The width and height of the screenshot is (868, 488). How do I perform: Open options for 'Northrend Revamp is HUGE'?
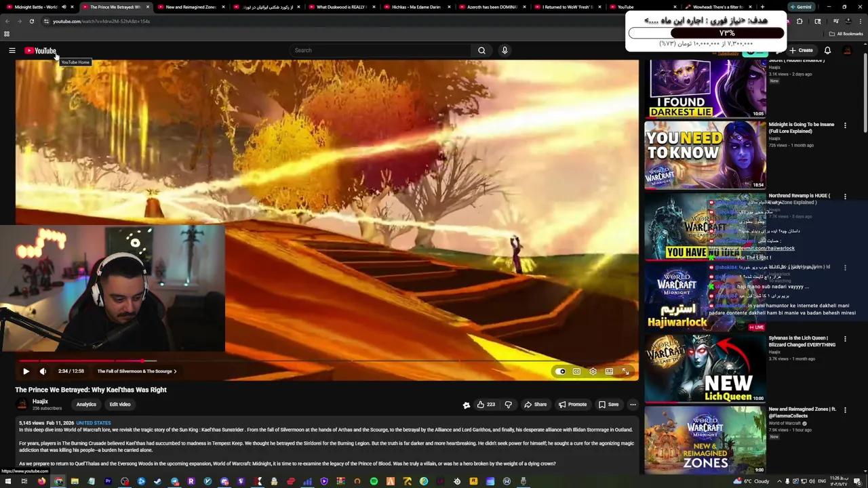click(845, 197)
